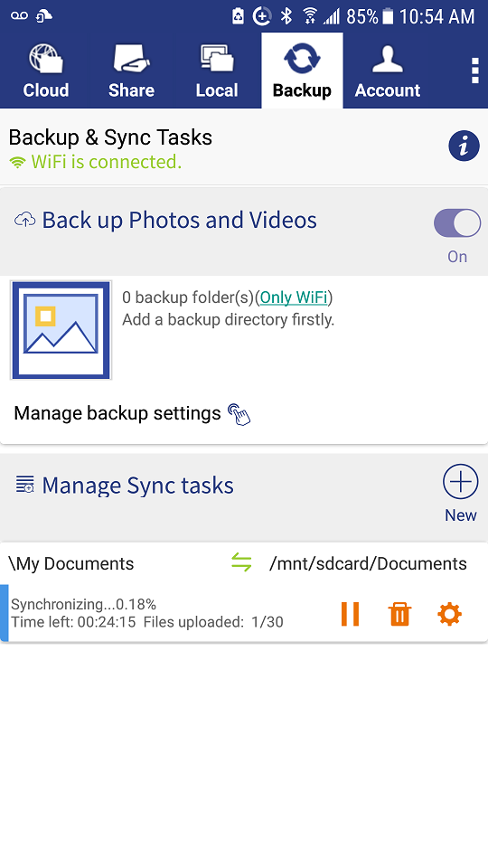Tap the Manage Sync tasks list icon
Viewport: 488px width, 868px height.
point(25,485)
